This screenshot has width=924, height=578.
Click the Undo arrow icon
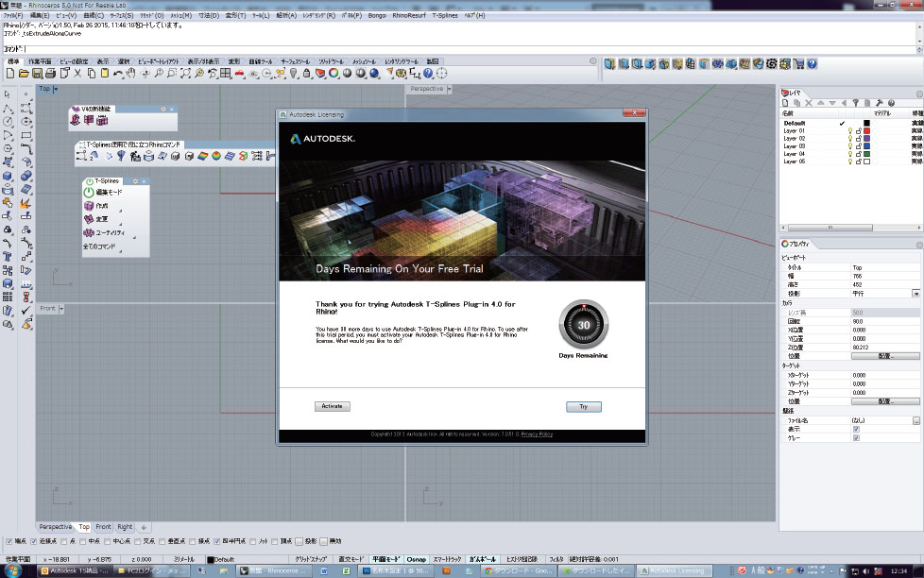(x=118, y=74)
